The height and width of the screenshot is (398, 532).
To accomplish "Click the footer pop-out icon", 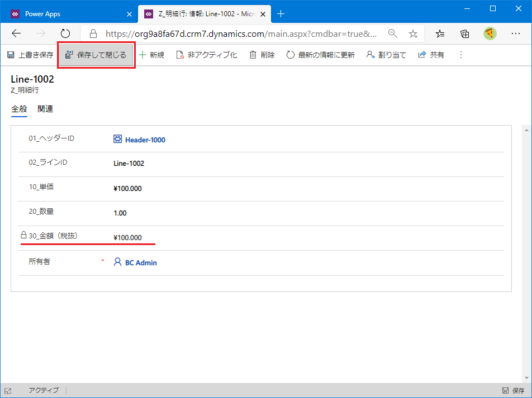I will coord(8,391).
